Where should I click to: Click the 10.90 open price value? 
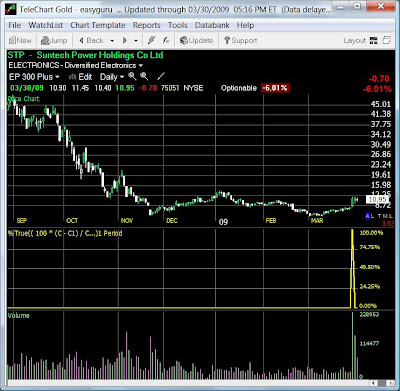point(58,88)
